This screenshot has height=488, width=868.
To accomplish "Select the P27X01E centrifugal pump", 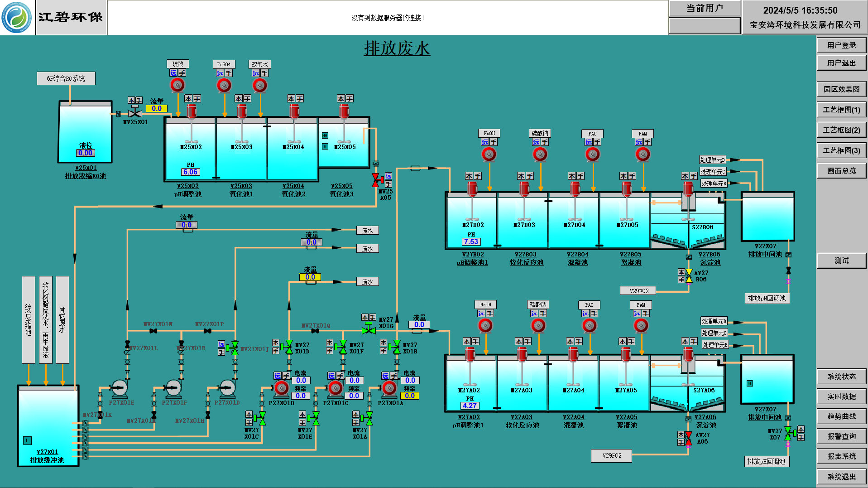I will click(x=119, y=388).
